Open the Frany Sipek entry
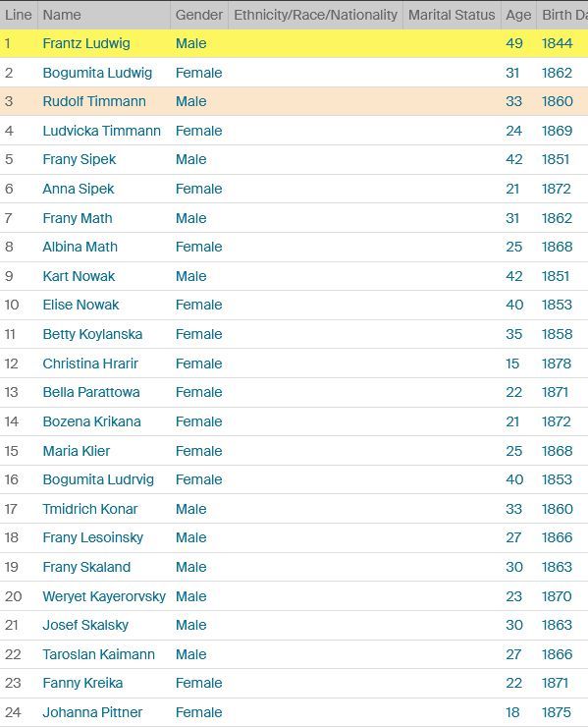 (x=80, y=159)
